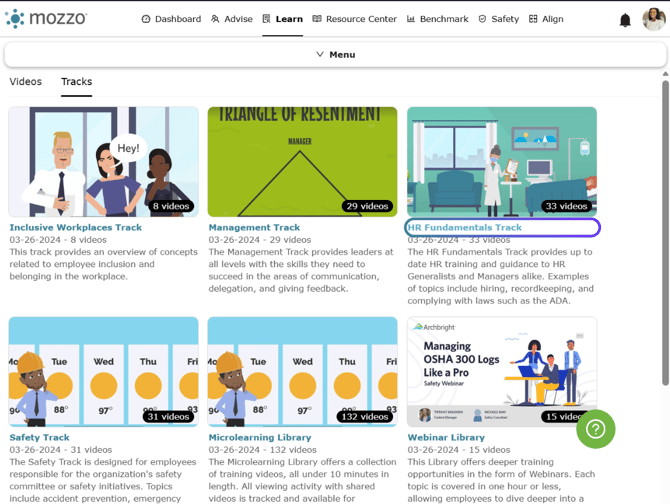Click the '03-26-2024 - 132 videos' text
Screen dimensions: 670x504
[x=262, y=450]
